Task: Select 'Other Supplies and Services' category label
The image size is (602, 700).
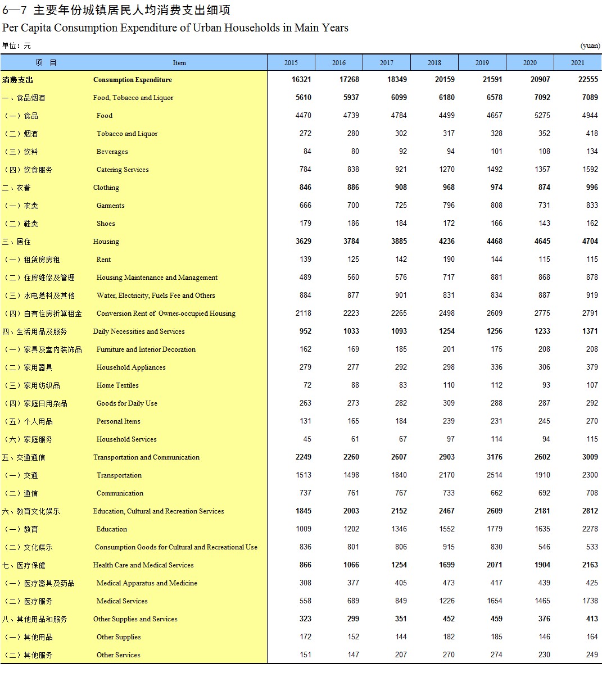Action: 135,619
